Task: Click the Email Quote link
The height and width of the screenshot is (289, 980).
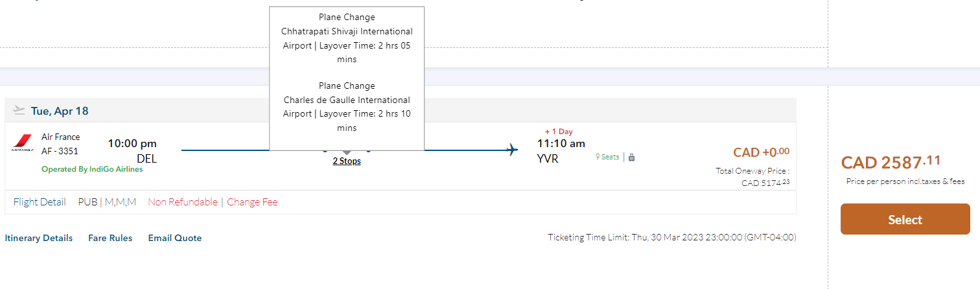Action: (175, 238)
